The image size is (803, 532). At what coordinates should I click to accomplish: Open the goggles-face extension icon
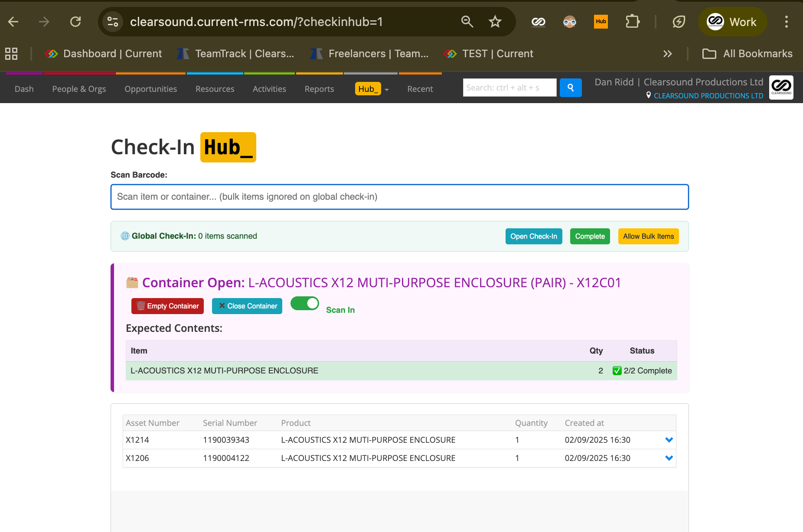[569, 22]
